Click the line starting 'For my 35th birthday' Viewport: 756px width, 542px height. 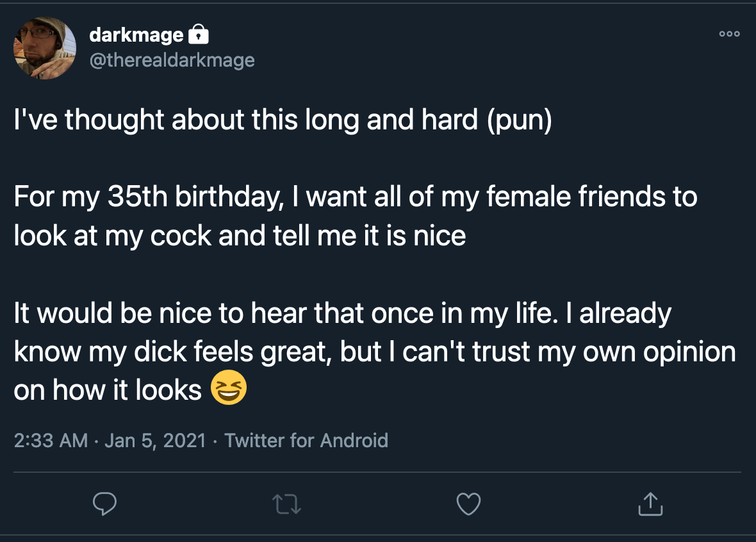[x=356, y=197]
